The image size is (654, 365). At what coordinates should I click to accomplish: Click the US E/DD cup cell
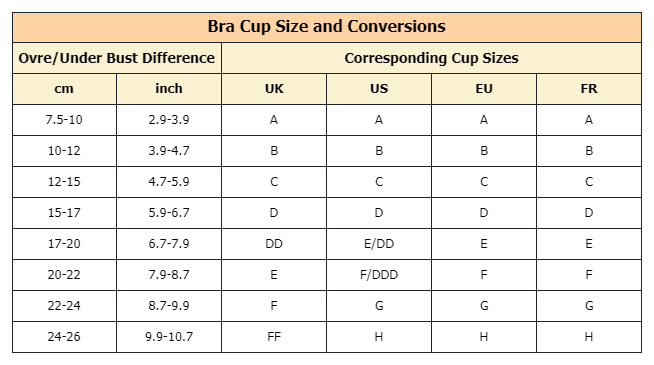point(379,244)
